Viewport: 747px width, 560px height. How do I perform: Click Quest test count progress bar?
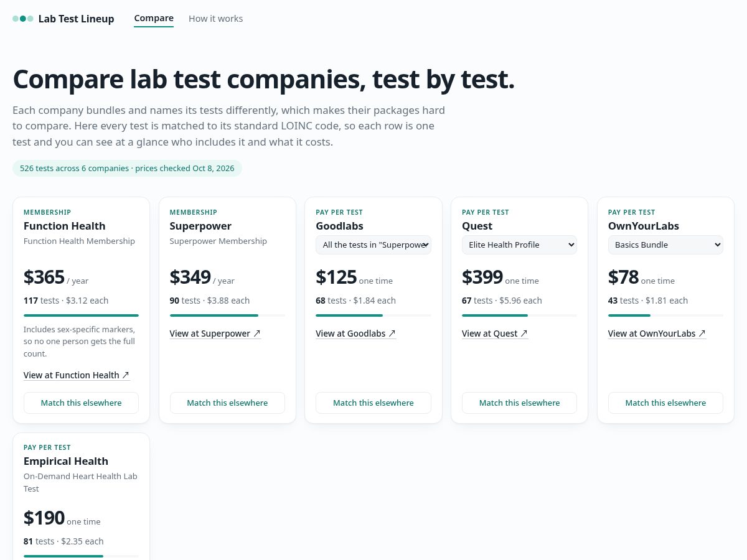(x=519, y=315)
